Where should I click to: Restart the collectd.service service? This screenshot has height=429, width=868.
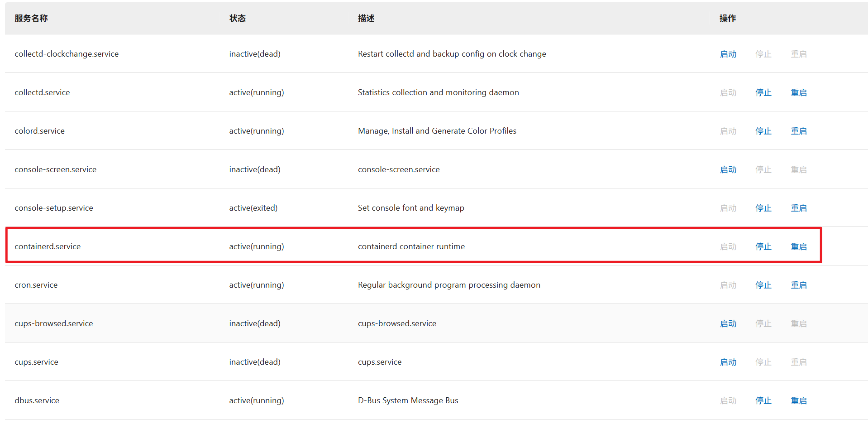click(798, 92)
